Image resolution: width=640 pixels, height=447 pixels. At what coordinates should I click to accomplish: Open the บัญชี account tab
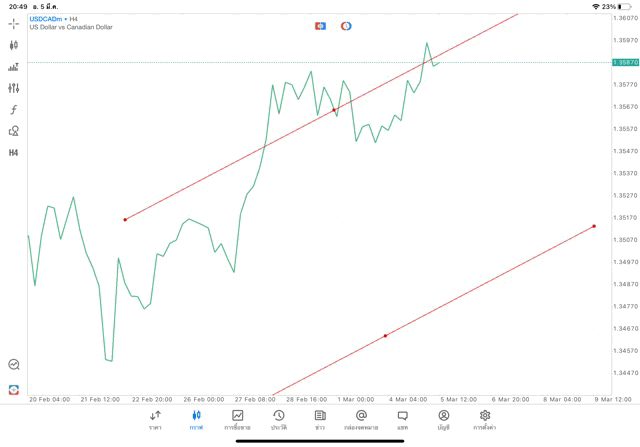tap(443, 419)
